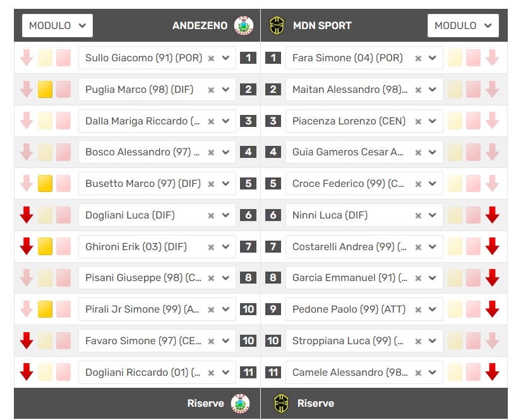This screenshot has height=420, width=528.
Task: Click substitution arrow for Dogliani Luca
Action: click(x=26, y=215)
